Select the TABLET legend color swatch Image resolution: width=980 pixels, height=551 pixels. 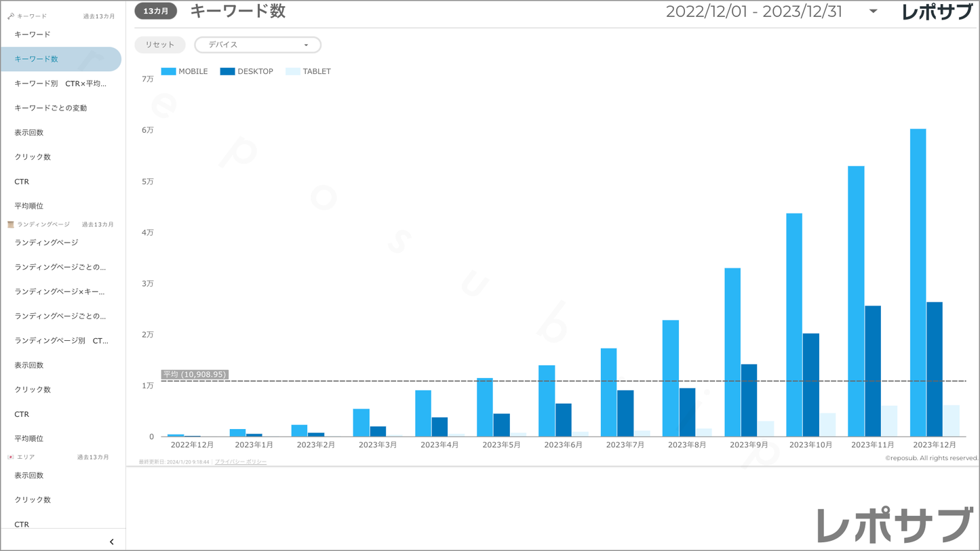(x=293, y=71)
